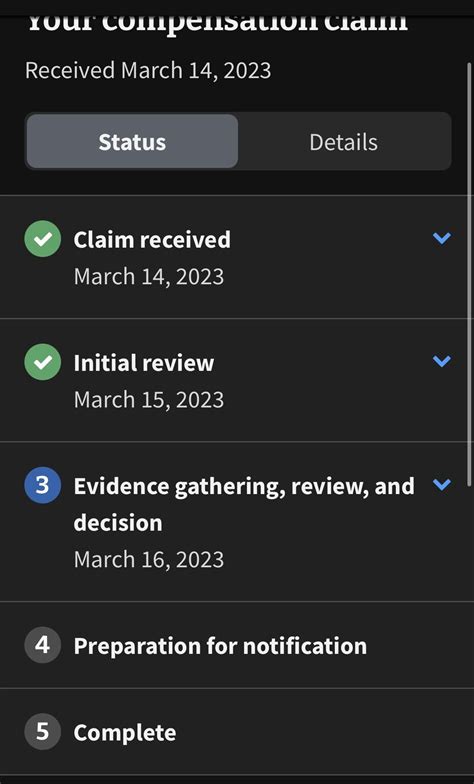Expand the Evidence gathering step chevron
The width and height of the screenshot is (474, 784).
[x=442, y=484]
